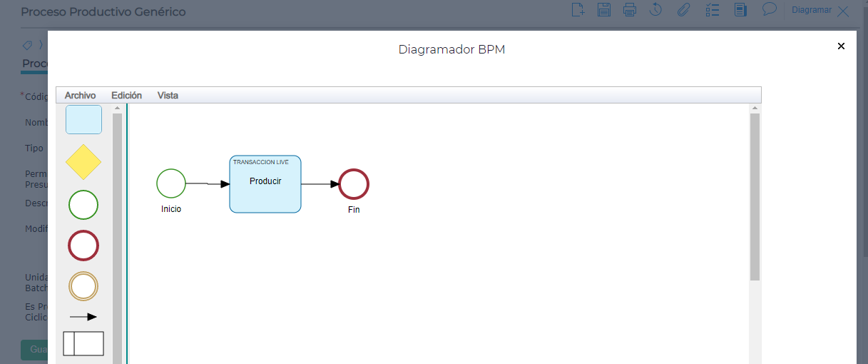Click the close X beside Diagramar
This screenshot has height=364, width=868.
click(x=843, y=11)
